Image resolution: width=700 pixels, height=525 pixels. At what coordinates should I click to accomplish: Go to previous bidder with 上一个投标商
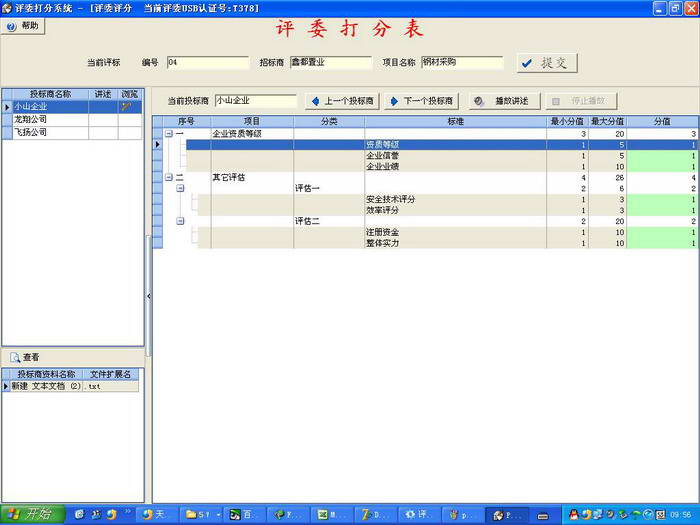click(341, 101)
